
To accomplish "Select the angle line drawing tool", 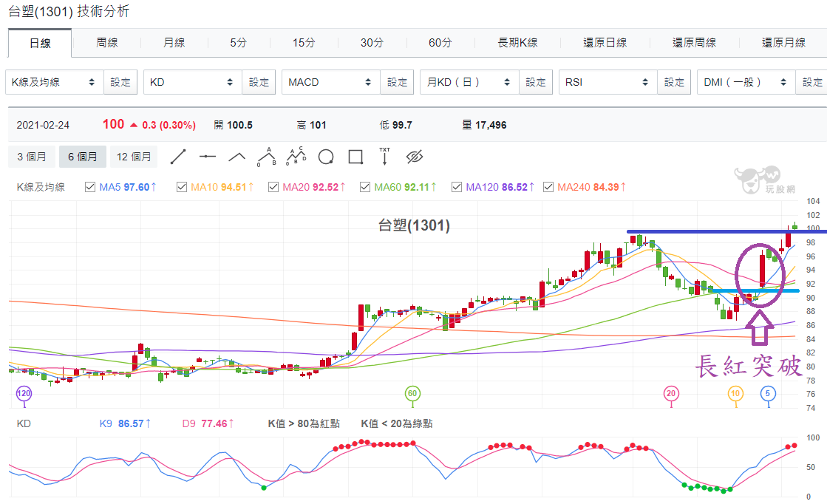I will pos(236,157).
